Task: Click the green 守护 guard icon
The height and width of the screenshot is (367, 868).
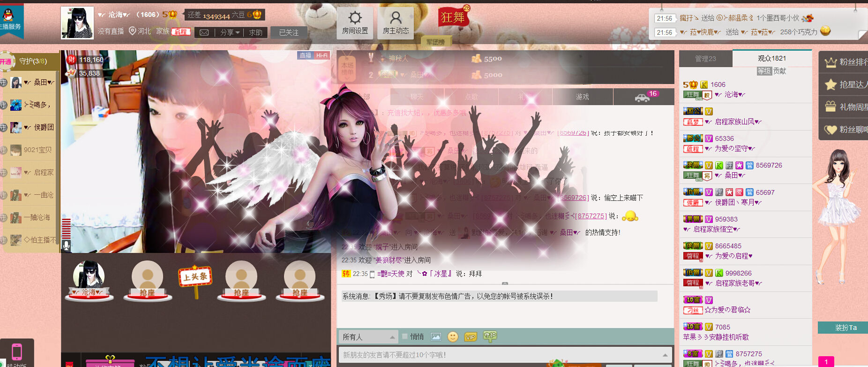Action: click(x=490, y=336)
